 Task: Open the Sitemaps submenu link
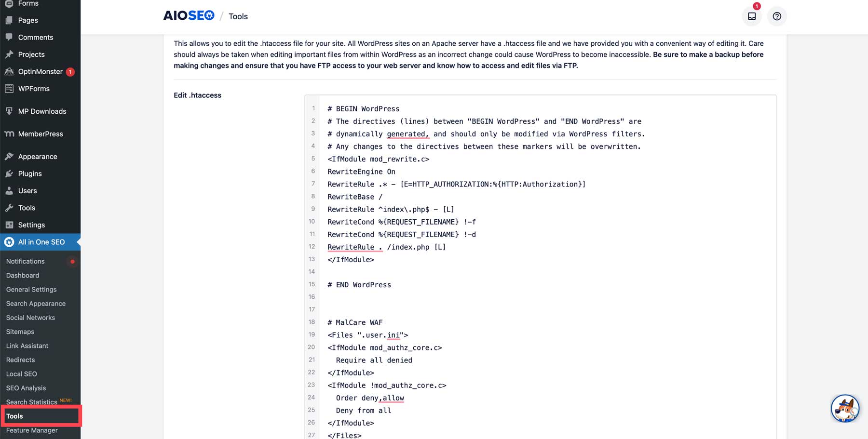point(20,332)
